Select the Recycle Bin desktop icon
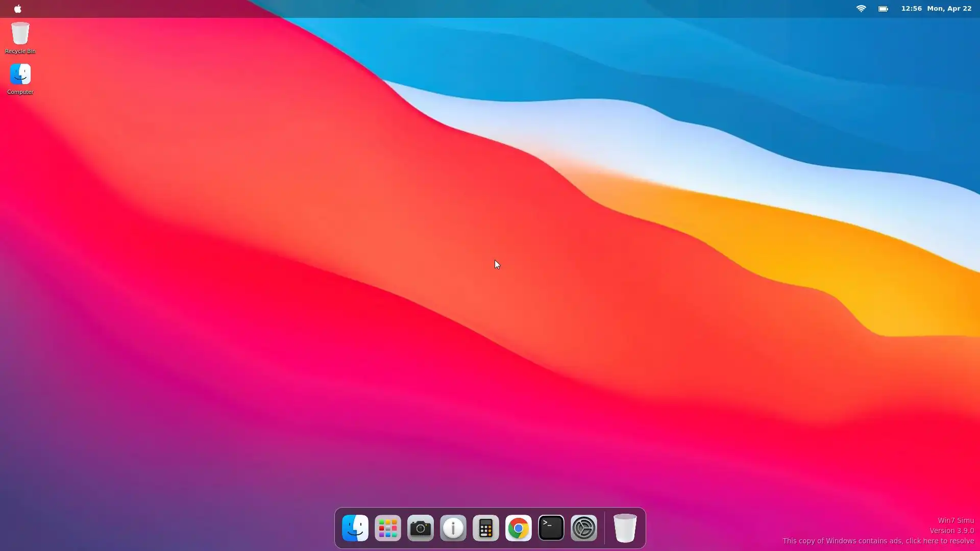This screenshot has width=980, height=551. [x=20, y=34]
